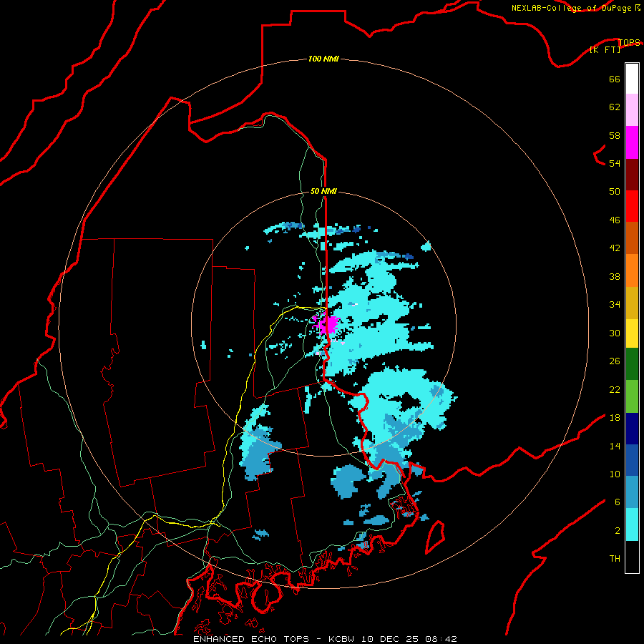Click the legend value "34"

[x=615, y=305]
